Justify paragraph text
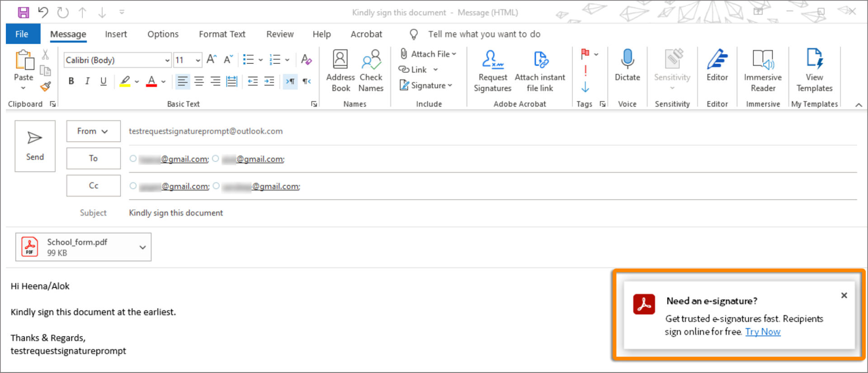868x373 pixels. tap(231, 81)
